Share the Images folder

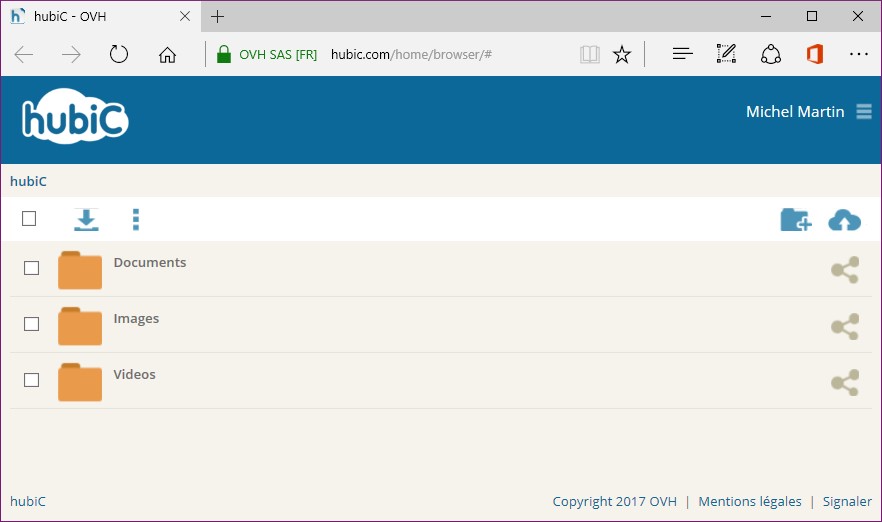point(845,326)
